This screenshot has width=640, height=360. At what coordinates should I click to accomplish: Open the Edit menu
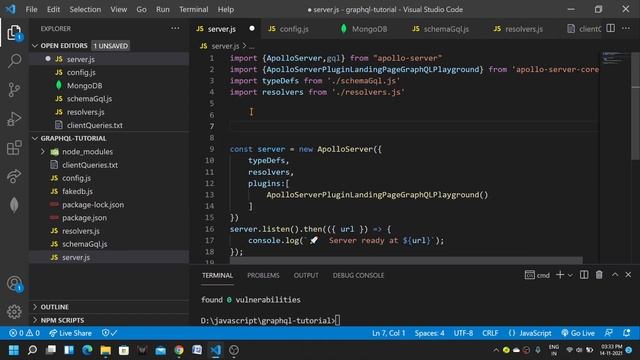tap(53, 9)
